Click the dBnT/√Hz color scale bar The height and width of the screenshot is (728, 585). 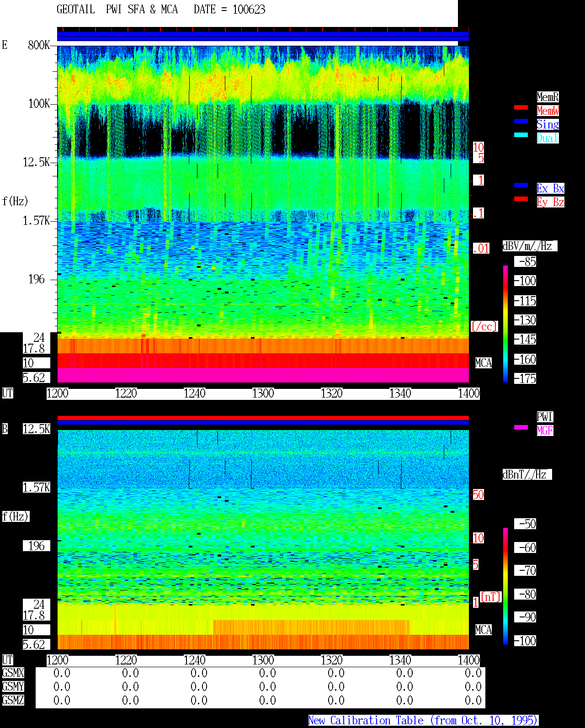click(505, 586)
